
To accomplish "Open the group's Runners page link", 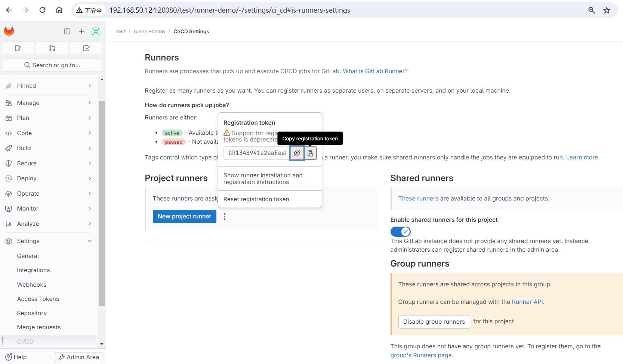I will (420, 355).
